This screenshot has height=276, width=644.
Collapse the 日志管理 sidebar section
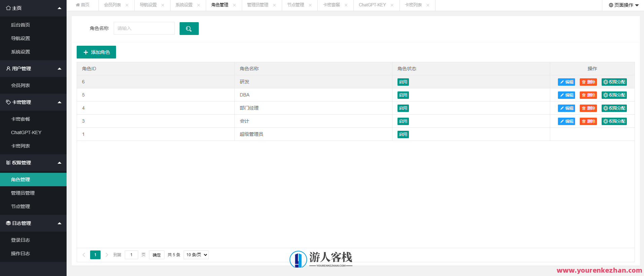(x=60, y=223)
